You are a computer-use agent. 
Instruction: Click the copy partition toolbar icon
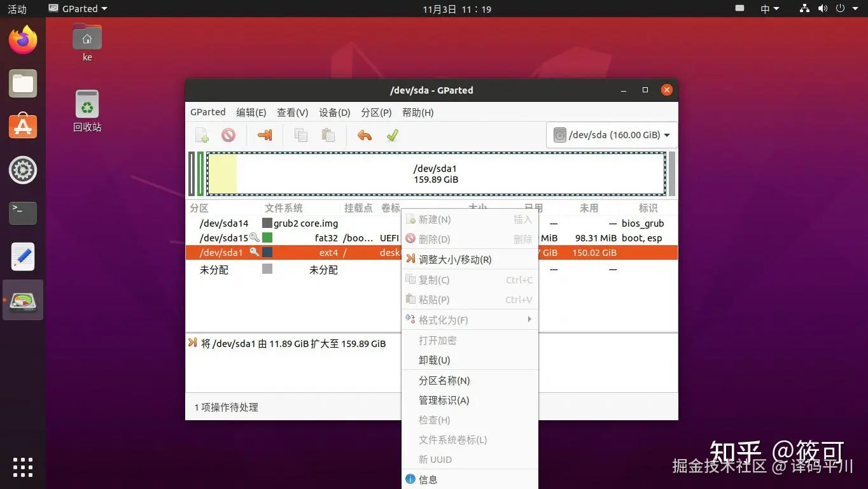(301, 135)
